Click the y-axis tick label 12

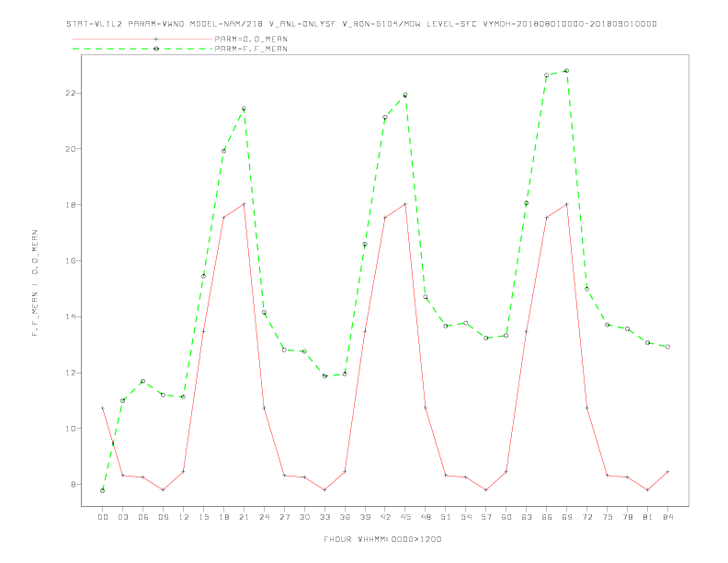(70, 373)
